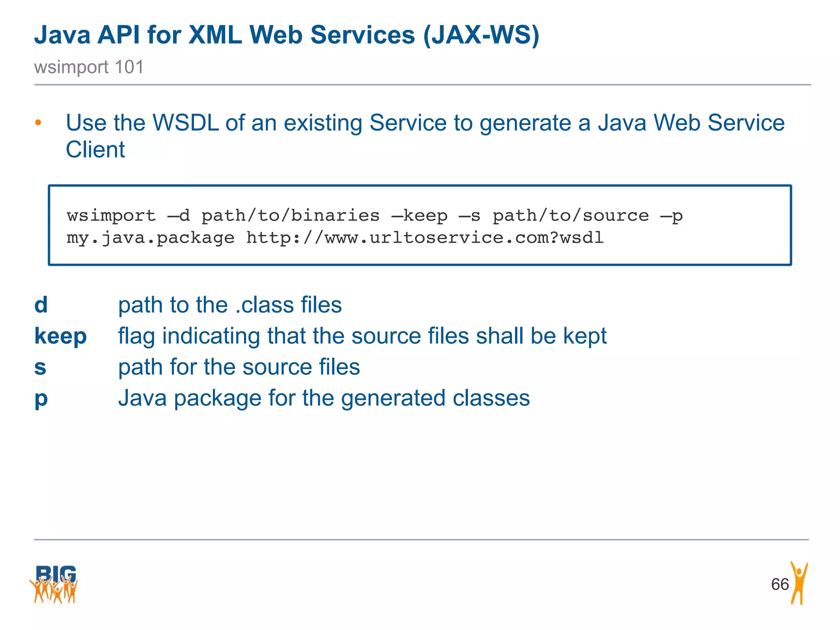Viewport: 840px width, 630px height.
Task: Click the bold 'd' option label
Action: [x=41, y=305]
